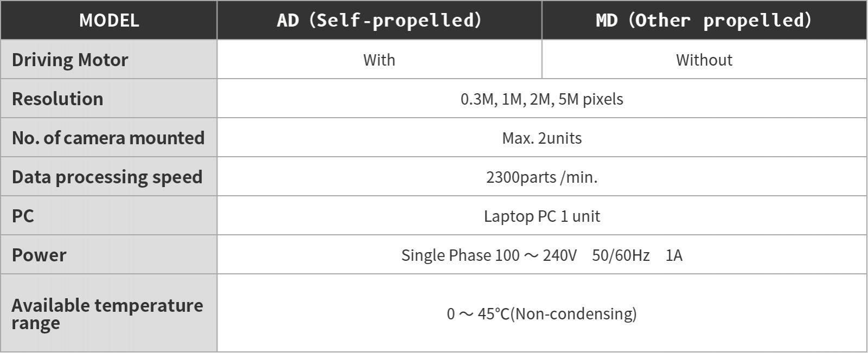Click the 'Single Phase 100 ~ 240V' text

(x=489, y=255)
